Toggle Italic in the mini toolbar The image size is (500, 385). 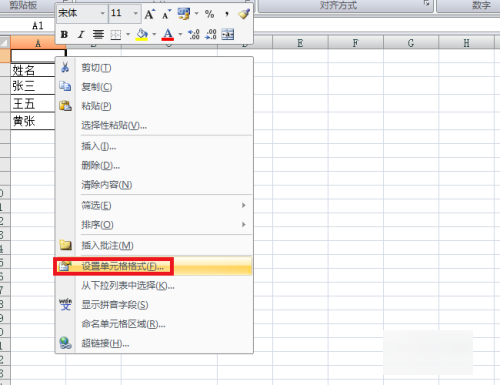(x=81, y=34)
